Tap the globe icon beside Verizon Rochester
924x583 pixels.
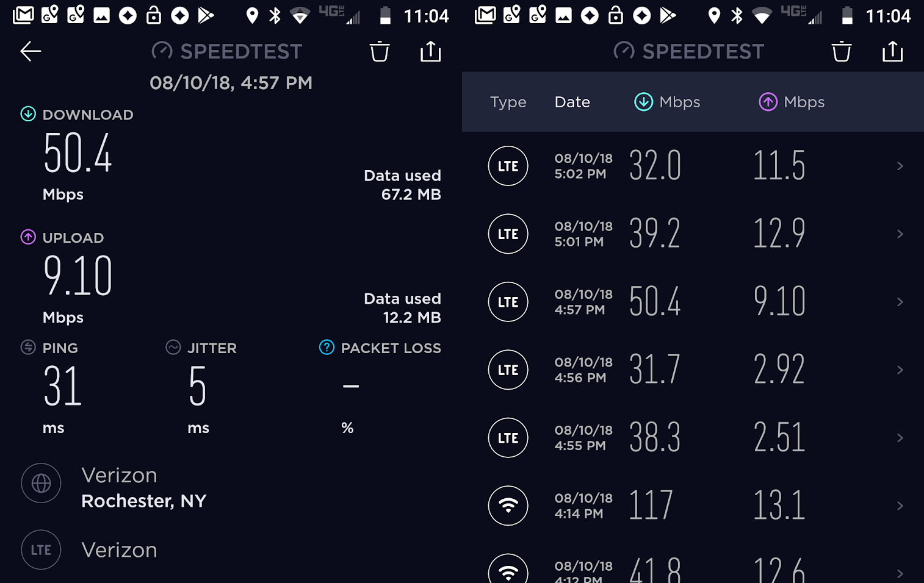pos(41,483)
